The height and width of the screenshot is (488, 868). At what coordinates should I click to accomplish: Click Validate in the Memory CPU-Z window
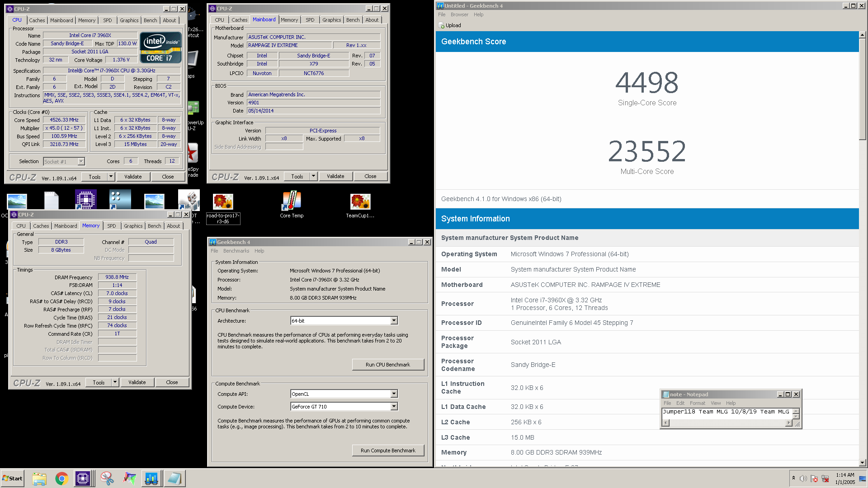pos(137,382)
